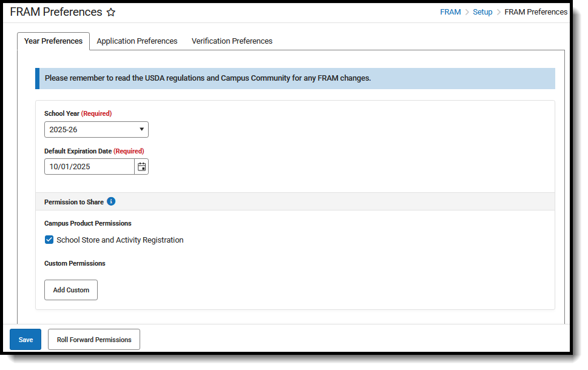This screenshot has width=588, height=370.
Task: Click the School Store and Activity Registration label
Action: (x=120, y=240)
